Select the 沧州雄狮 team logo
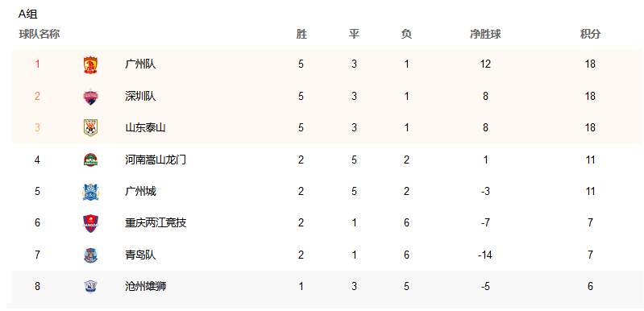 (x=90, y=286)
